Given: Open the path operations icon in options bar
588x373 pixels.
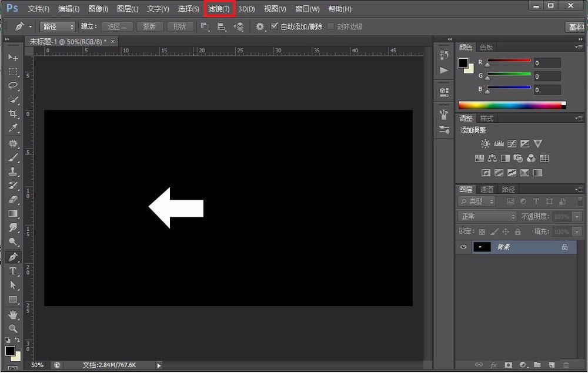Looking at the screenshot, I should tap(205, 26).
